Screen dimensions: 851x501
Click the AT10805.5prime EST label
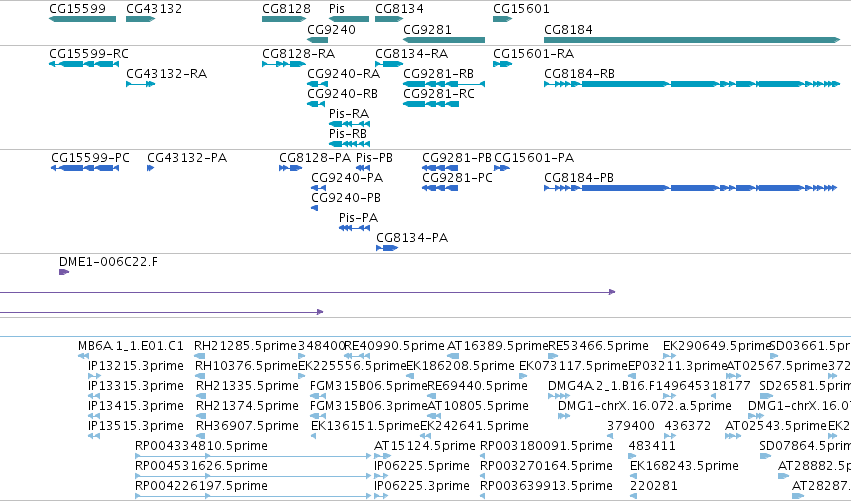478,406
